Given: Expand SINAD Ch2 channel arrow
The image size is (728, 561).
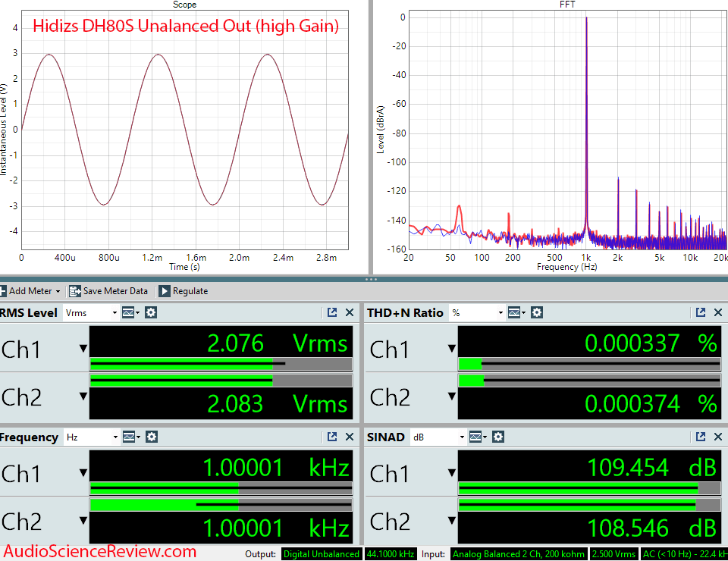Looking at the screenshot, I should [x=452, y=521].
